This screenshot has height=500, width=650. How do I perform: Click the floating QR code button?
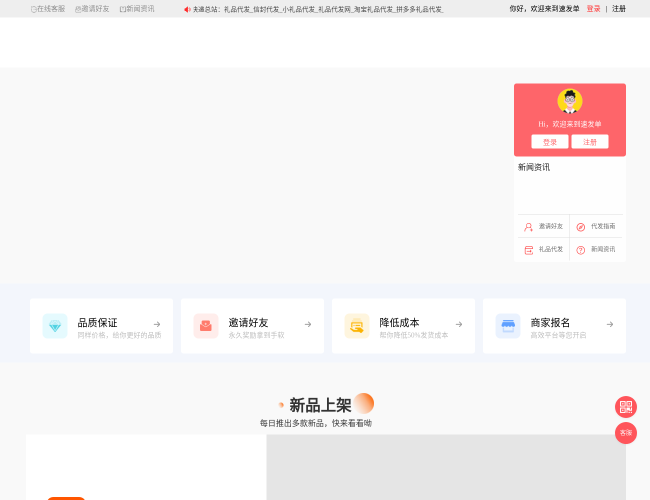[626, 407]
